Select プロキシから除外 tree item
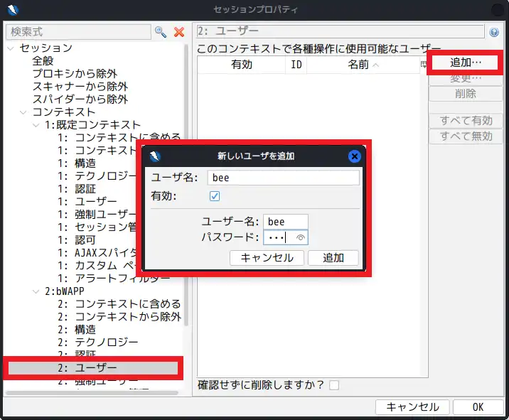Image resolution: width=509 pixels, height=420 pixels. point(75,74)
